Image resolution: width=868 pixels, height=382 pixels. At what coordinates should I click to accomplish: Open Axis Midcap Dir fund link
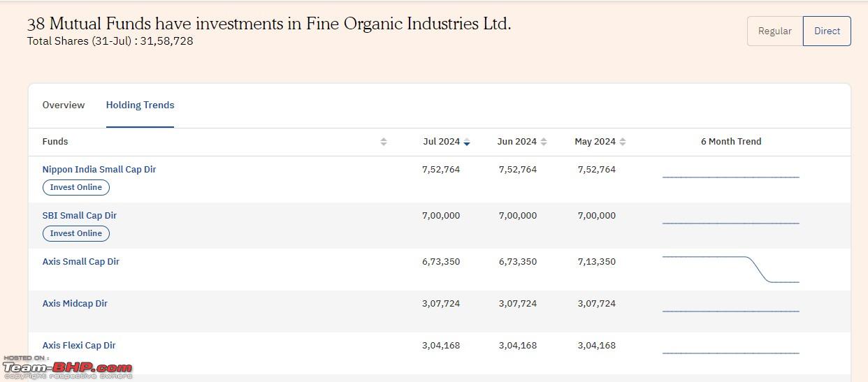point(75,304)
